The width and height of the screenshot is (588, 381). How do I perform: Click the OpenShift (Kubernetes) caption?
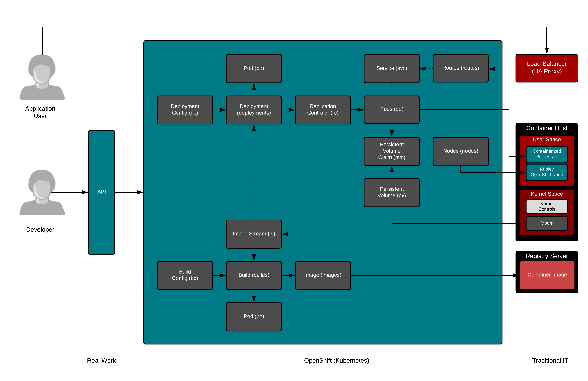337,361
